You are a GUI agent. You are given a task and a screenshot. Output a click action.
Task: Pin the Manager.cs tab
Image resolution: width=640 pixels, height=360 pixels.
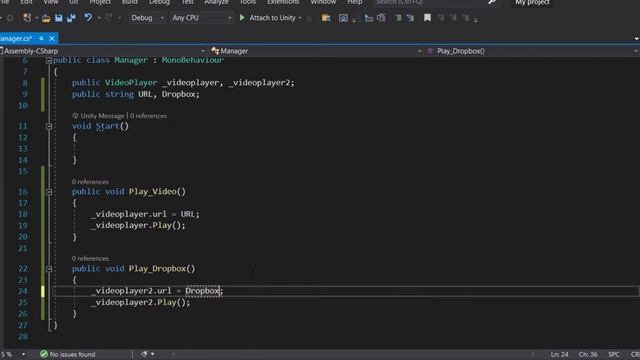[x=41, y=38]
